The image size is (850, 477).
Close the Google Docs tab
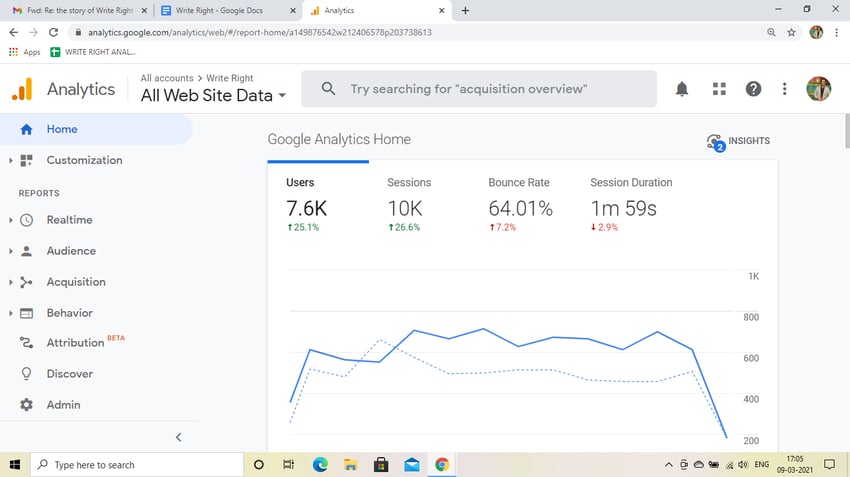(293, 10)
